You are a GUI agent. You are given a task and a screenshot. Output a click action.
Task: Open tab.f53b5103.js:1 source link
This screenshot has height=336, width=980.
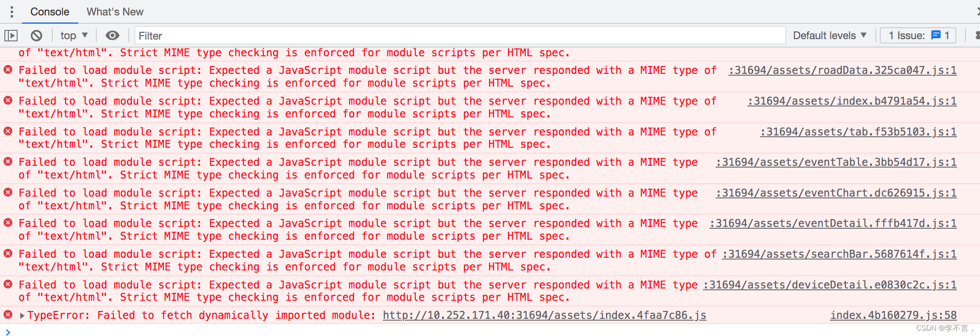pyautogui.click(x=858, y=132)
